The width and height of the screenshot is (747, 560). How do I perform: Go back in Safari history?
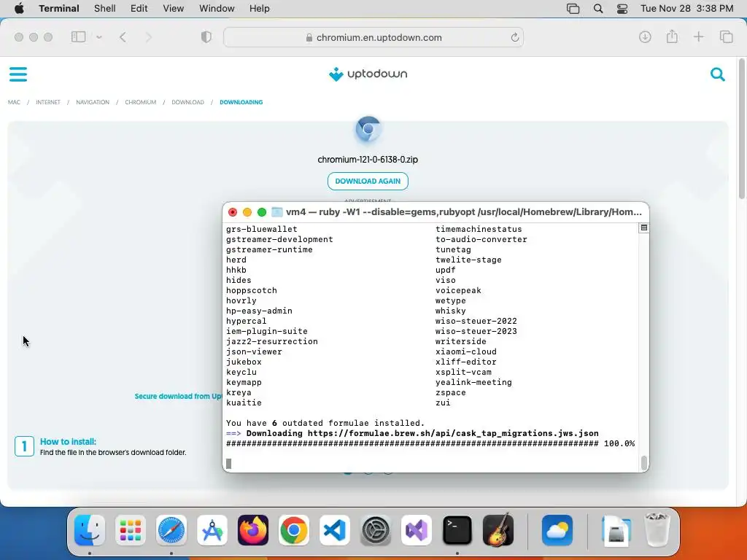123,37
